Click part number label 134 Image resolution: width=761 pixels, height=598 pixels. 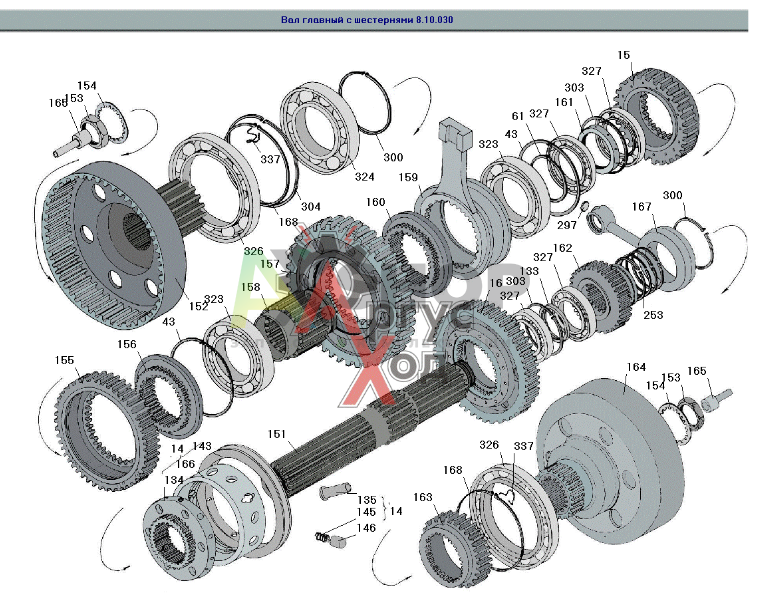click(x=147, y=481)
